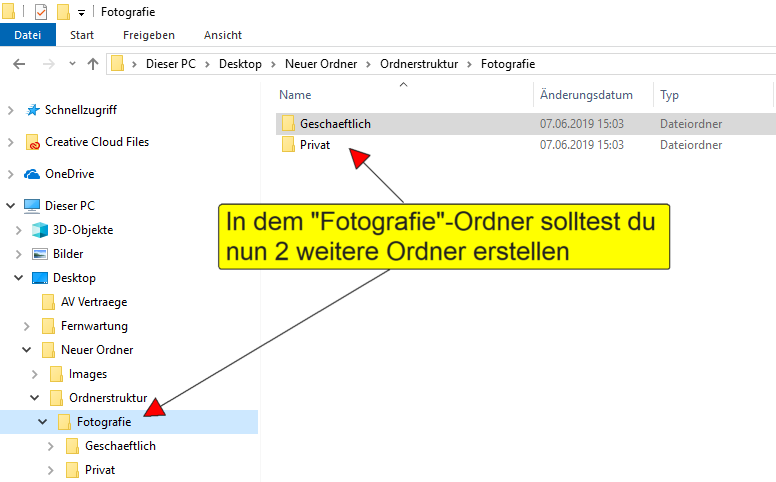Collapse the Fotografie tree node
The image size is (776, 482).
[43, 422]
